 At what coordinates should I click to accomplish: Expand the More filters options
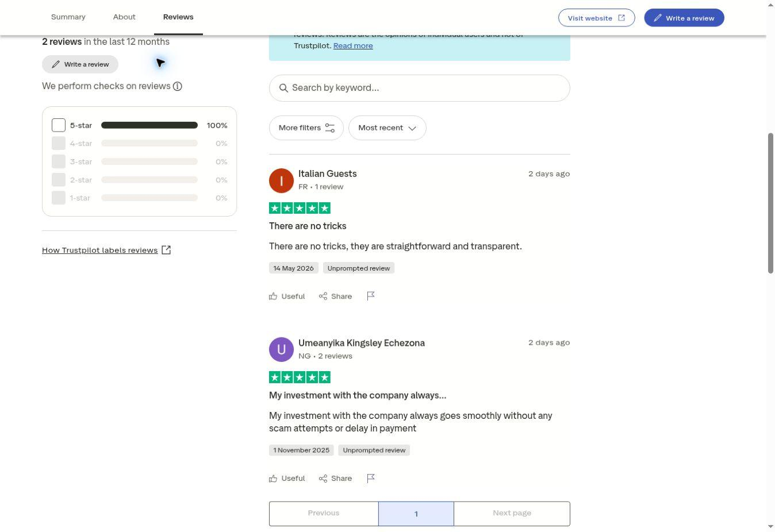306,128
